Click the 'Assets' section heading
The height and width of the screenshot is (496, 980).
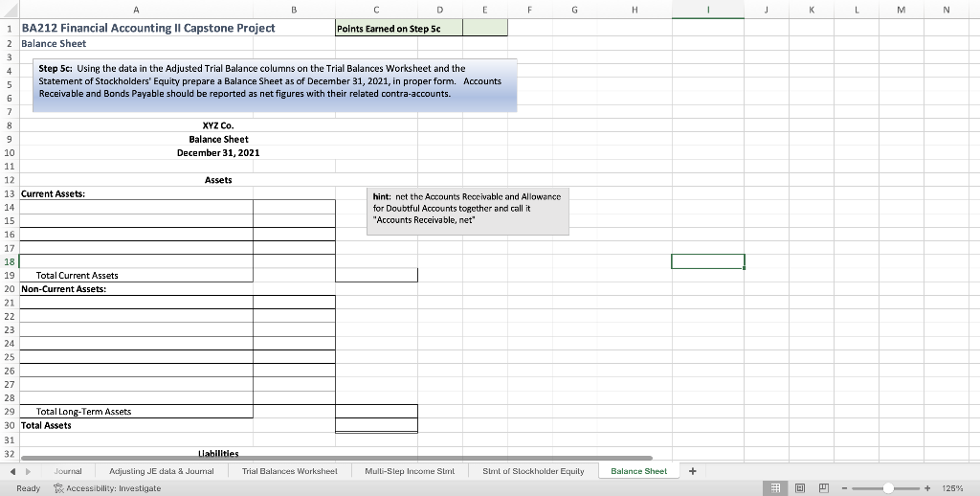pyautogui.click(x=218, y=180)
